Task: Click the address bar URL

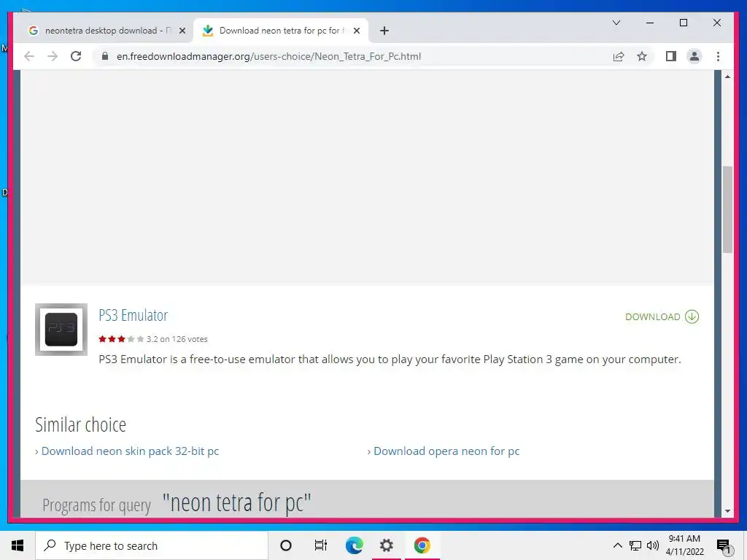Action: [268, 56]
